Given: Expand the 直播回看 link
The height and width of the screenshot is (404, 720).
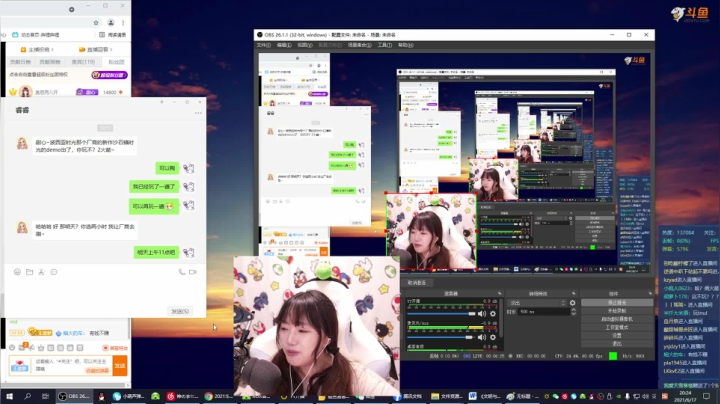Looking at the screenshot, I should [x=96, y=50].
